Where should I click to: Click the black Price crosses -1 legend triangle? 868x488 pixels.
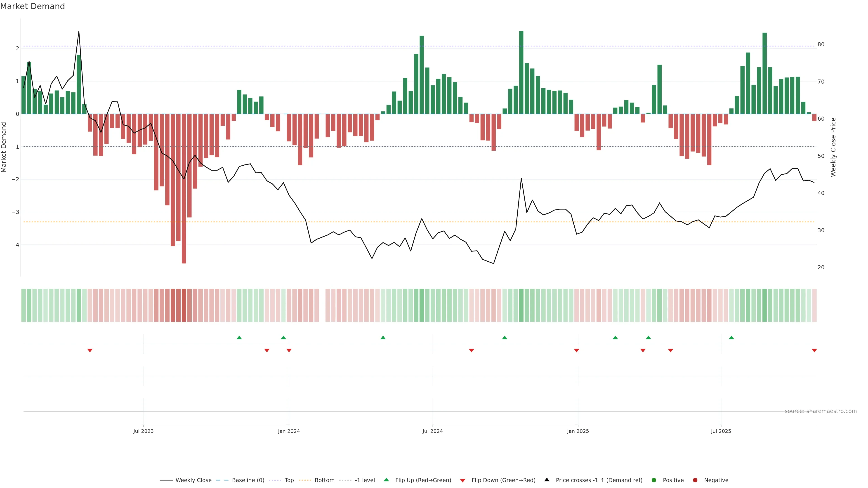(x=547, y=480)
